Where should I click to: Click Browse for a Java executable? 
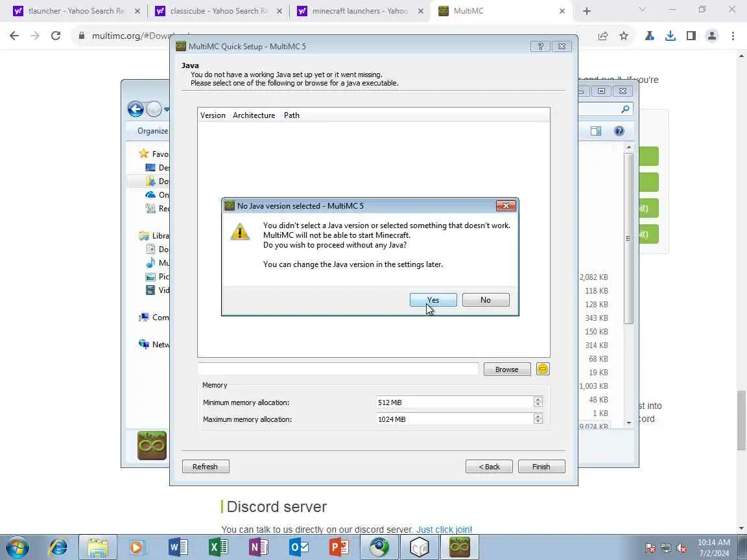506,369
